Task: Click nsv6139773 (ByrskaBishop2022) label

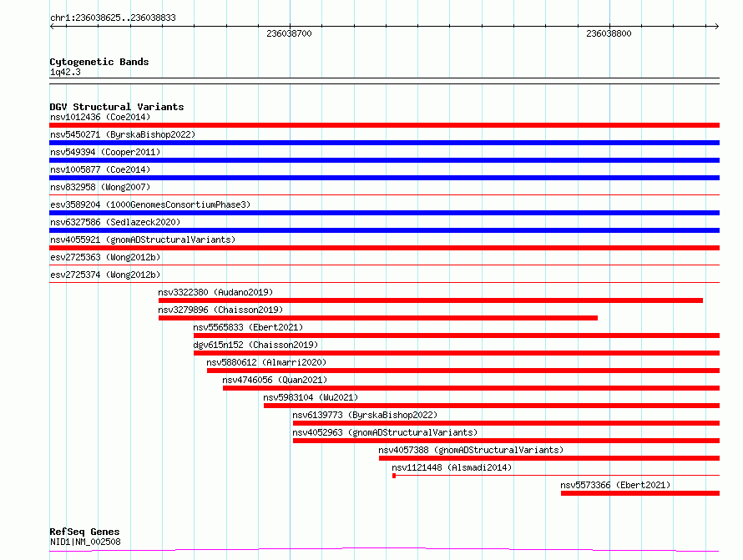Action: coord(365,415)
